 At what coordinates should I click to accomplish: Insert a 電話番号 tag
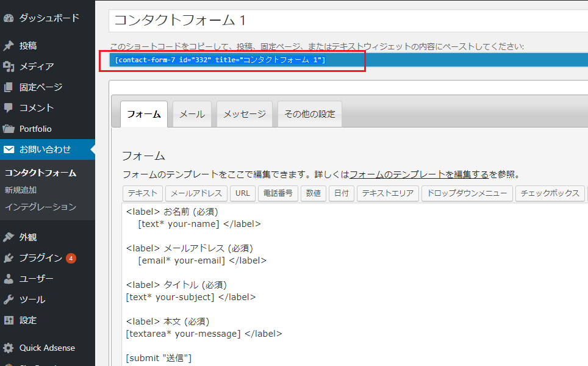click(278, 193)
